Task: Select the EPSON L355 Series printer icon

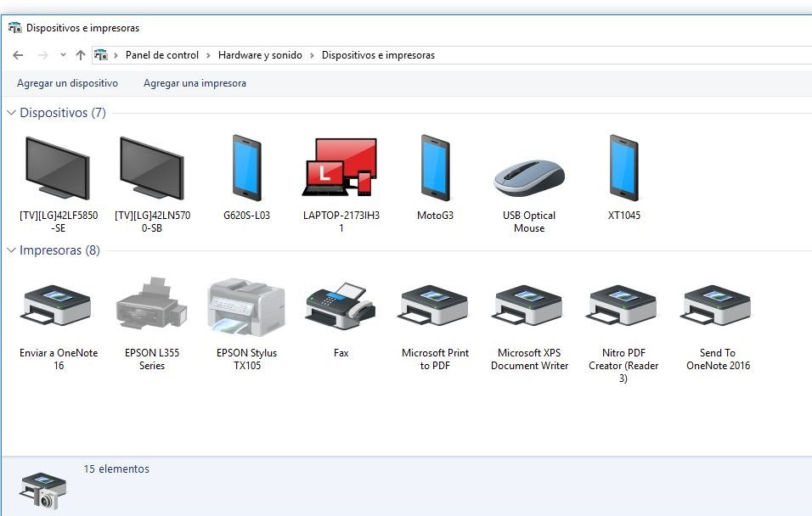Action: tap(152, 303)
